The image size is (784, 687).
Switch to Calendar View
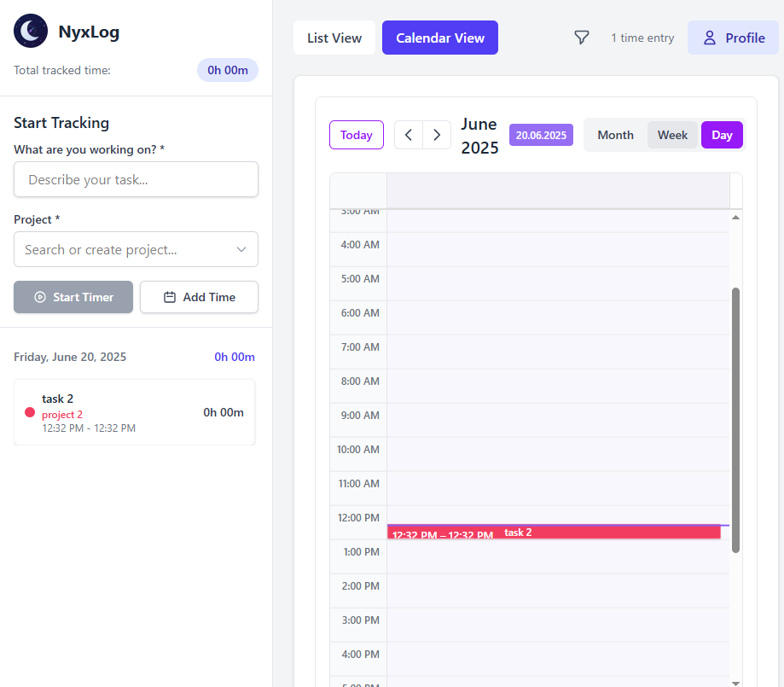pyautogui.click(x=440, y=38)
